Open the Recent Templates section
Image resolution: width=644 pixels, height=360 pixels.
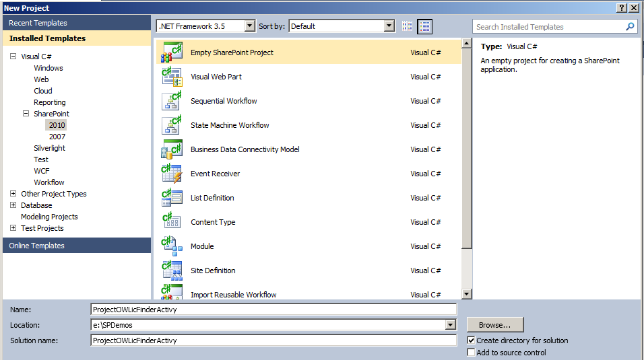click(77, 23)
